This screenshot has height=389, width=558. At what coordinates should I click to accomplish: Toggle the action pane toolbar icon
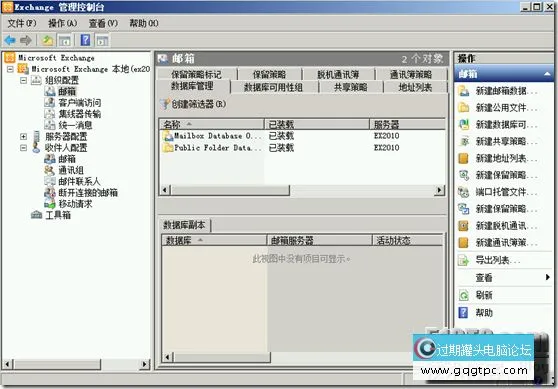[102, 40]
